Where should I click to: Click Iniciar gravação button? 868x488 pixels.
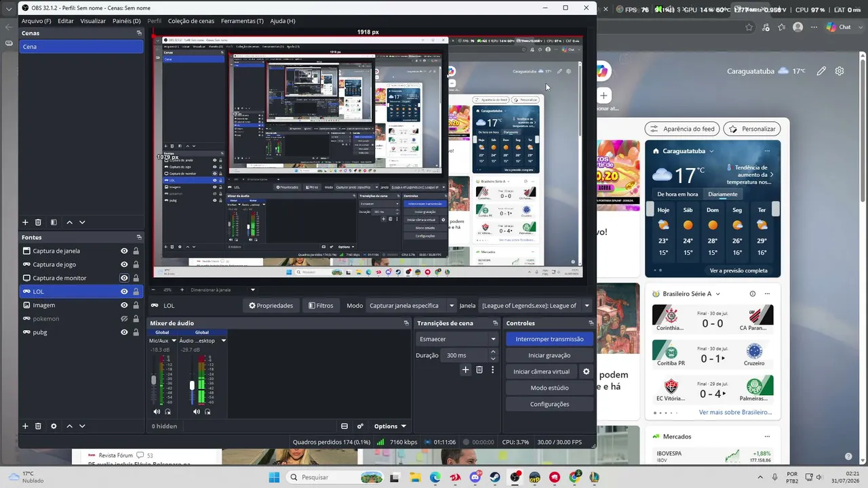[x=549, y=355]
